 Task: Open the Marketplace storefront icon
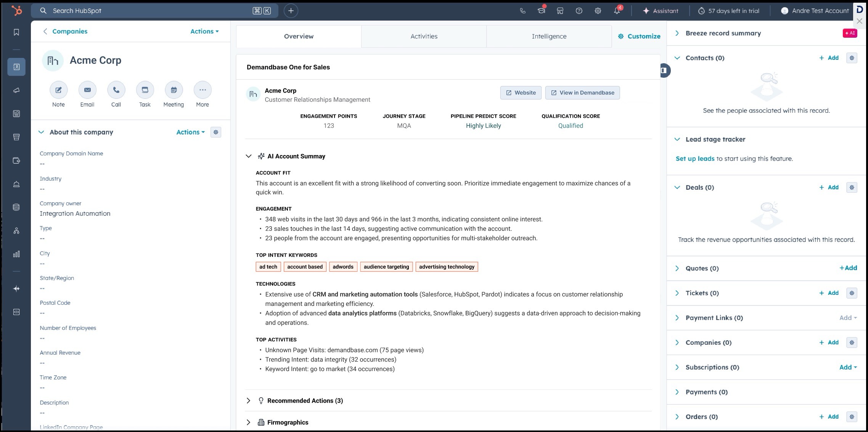coord(560,11)
